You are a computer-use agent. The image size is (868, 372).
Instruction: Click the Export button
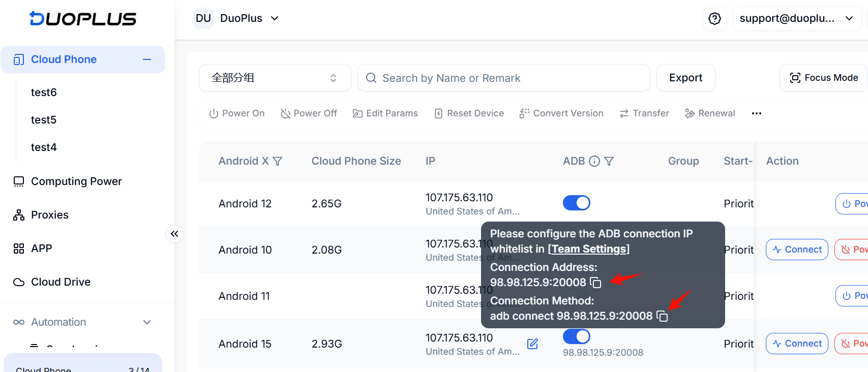tap(685, 78)
